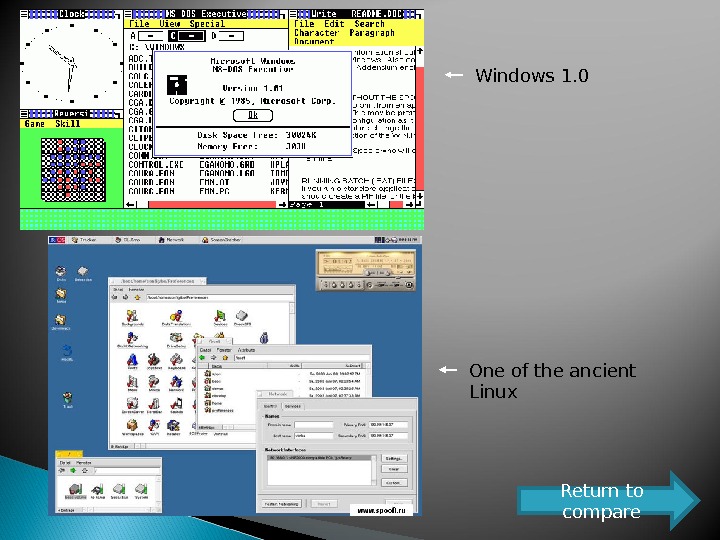Click the Trash icon on the blue desktop

tap(68, 399)
